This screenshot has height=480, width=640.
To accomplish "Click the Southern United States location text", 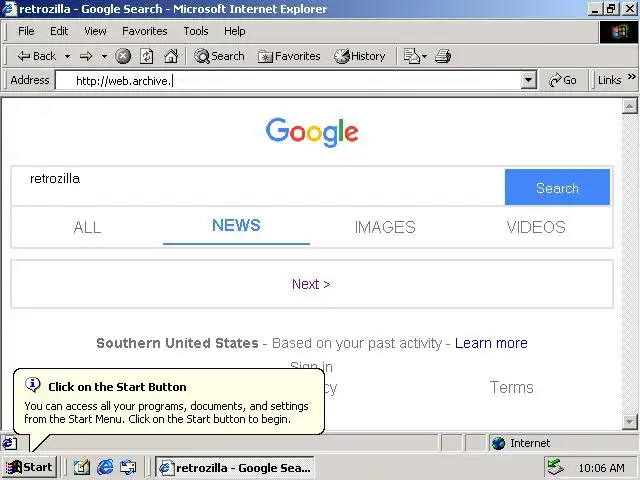I will (177, 343).
